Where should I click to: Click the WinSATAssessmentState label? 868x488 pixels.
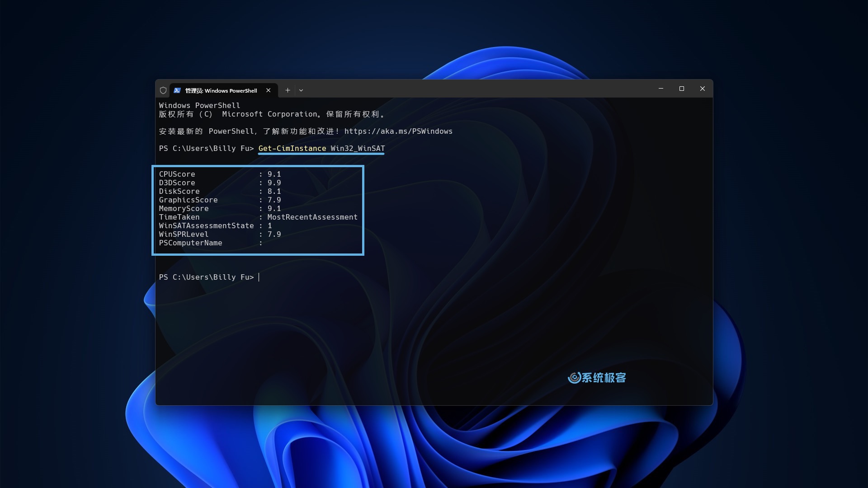pyautogui.click(x=206, y=225)
